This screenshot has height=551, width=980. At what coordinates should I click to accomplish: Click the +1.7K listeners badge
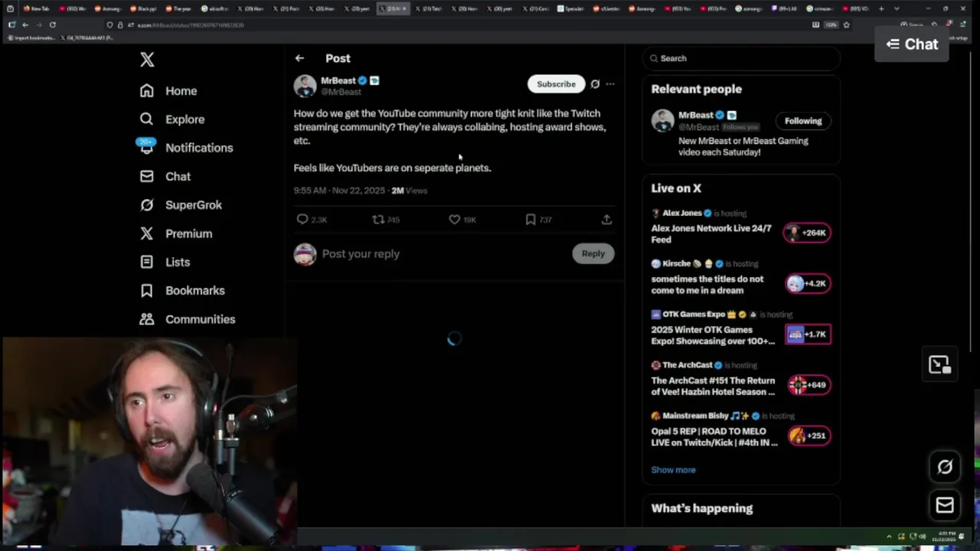coord(807,334)
